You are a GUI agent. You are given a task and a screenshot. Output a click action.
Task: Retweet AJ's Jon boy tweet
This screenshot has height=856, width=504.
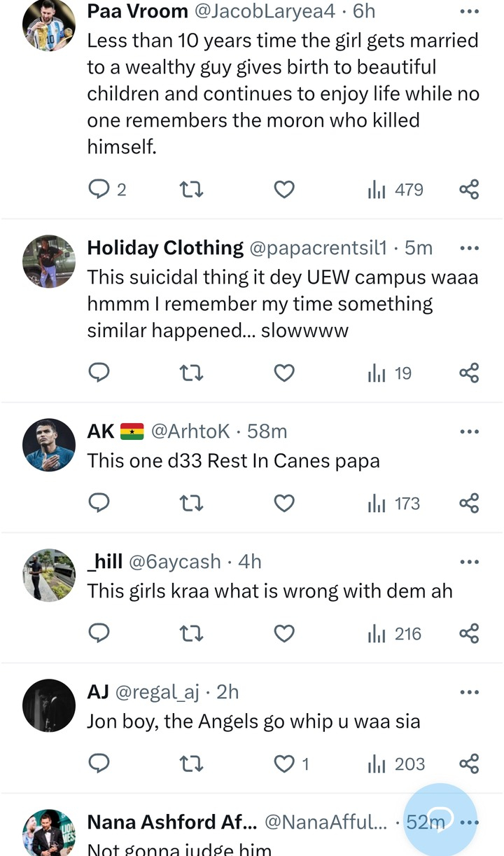191,764
